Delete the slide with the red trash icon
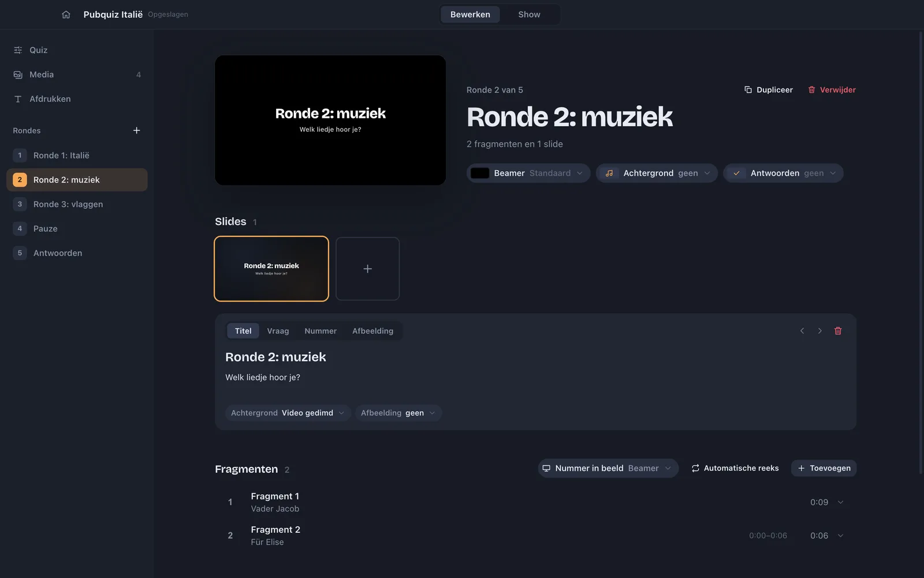The height and width of the screenshot is (578, 924). [838, 331]
